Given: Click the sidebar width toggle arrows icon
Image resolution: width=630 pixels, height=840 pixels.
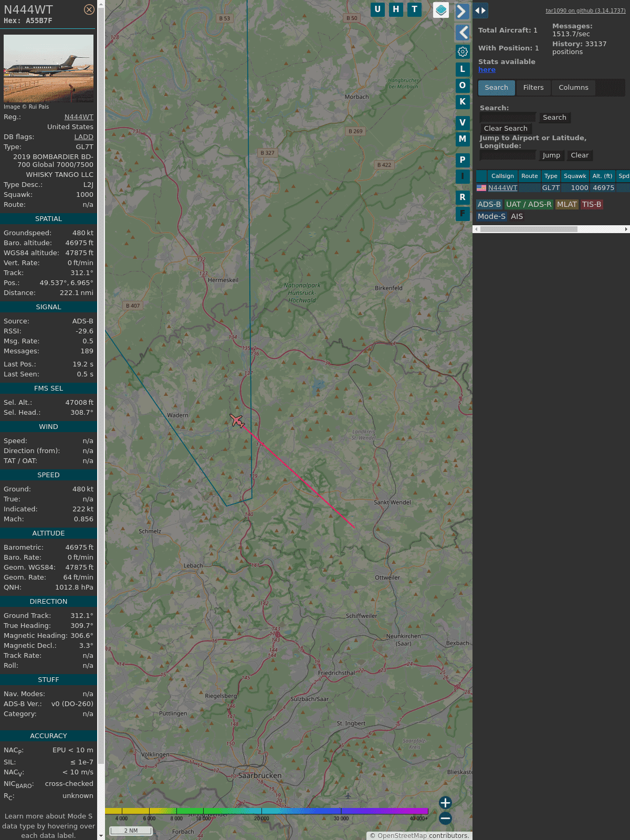Looking at the screenshot, I should tap(480, 10).
